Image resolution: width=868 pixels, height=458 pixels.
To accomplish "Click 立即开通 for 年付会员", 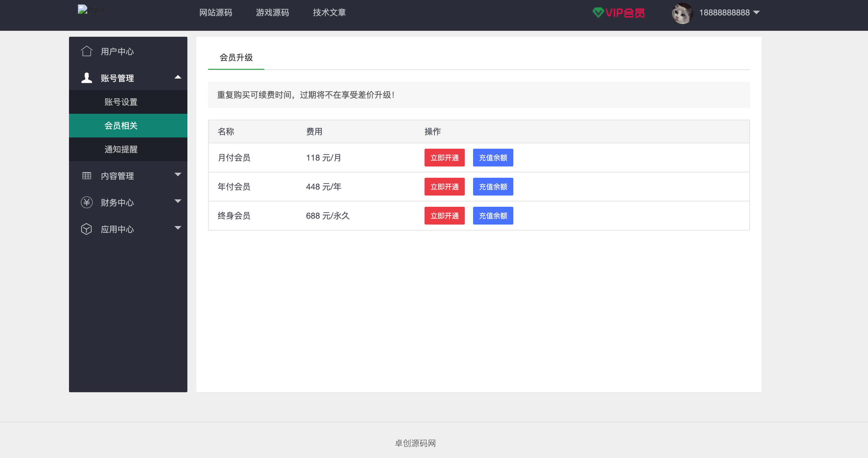I will (x=444, y=187).
